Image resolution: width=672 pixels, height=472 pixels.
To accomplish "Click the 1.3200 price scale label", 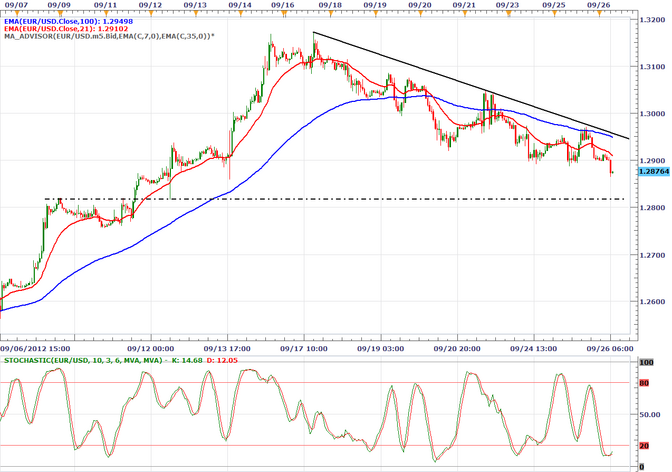I will (x=650, y=19).
